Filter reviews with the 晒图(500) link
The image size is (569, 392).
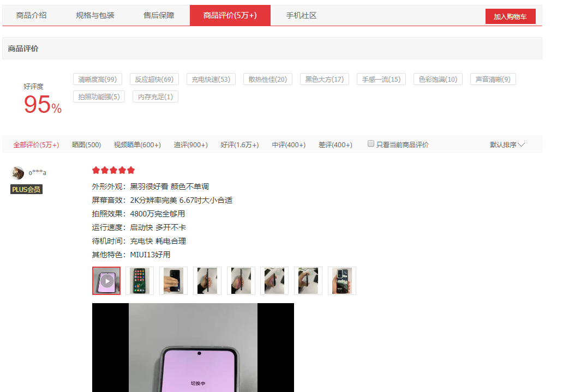pyautogui.click(x=86, y=144)
